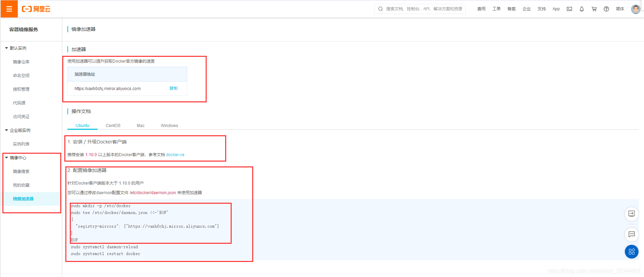644x277 pixels.
Task: Go to 访问凭证
Action: (21, 117)
